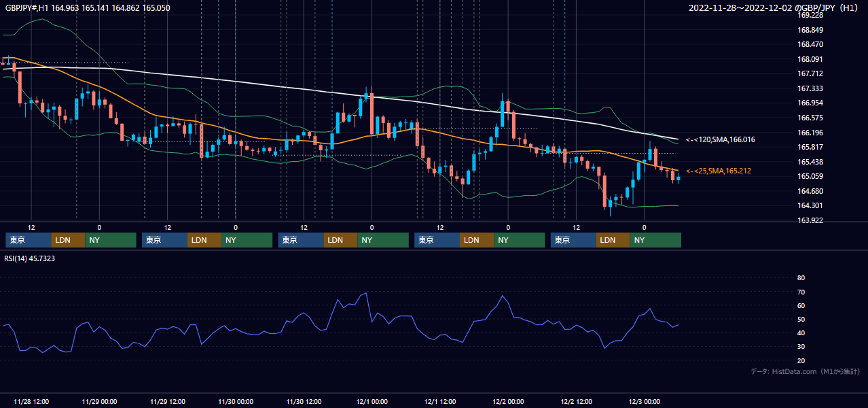The height and width of the screenshot is (408, 868).
Task: Click price axis label 165.059
Action: click(810, 176)
